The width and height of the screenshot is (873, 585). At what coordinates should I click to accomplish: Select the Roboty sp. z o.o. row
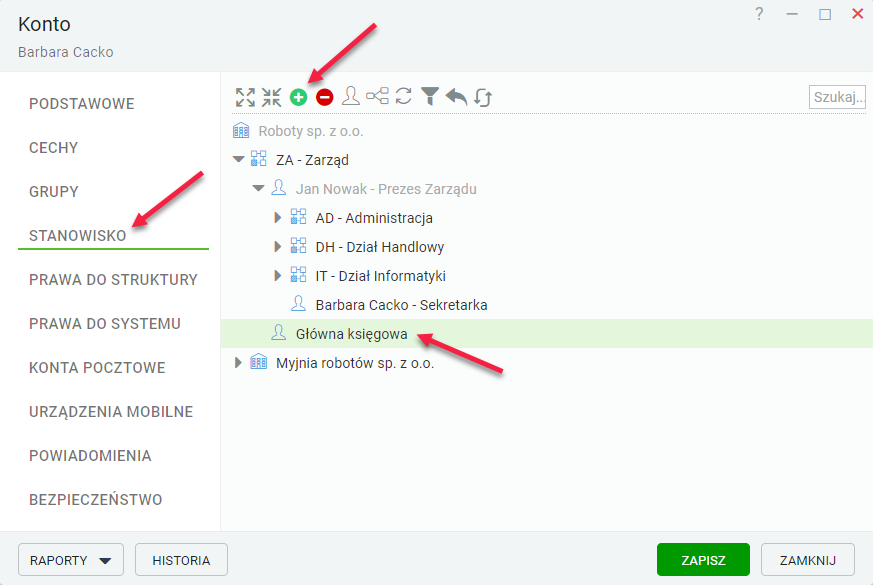[547, 131]
